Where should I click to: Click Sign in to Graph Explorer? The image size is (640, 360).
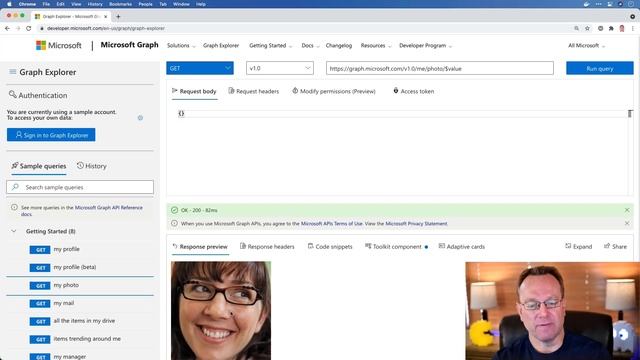(51, 135)
